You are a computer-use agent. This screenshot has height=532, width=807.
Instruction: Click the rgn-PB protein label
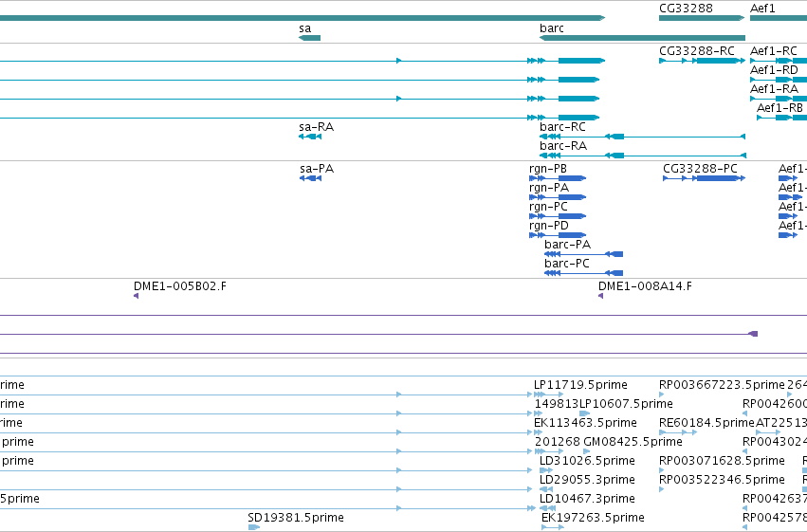coord(547,169)
